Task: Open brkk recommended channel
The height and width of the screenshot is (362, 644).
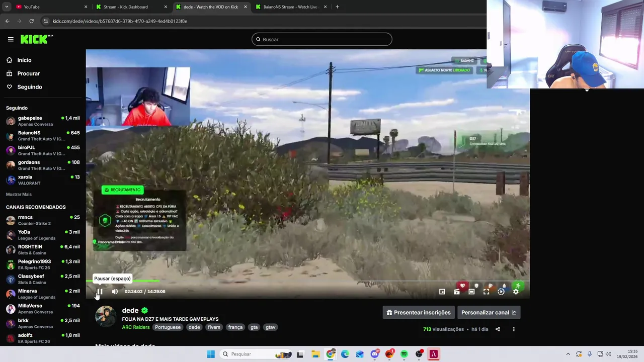Action: click(43, 323)
